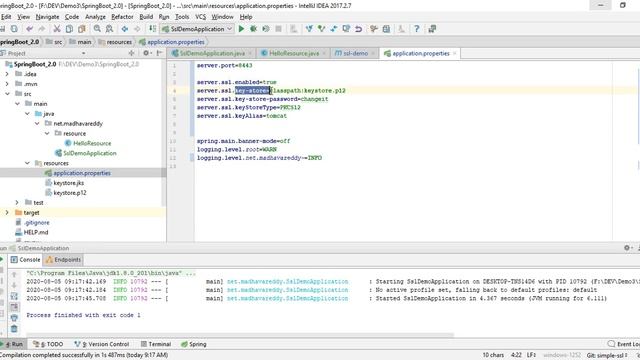This screenshot has height=360, width=640.
Task: Run with Coverage using the toolbar icon
Action: click(266, 29)
